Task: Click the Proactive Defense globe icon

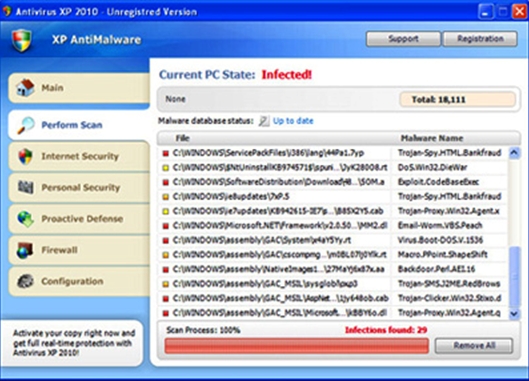Action: [x=26, y=219]
